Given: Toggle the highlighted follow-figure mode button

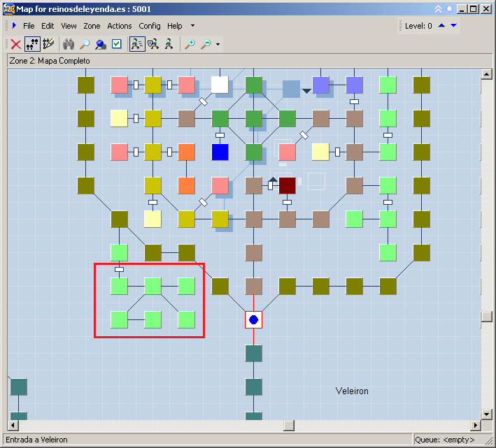Looking at the screenshot, I should click(137, 44).
